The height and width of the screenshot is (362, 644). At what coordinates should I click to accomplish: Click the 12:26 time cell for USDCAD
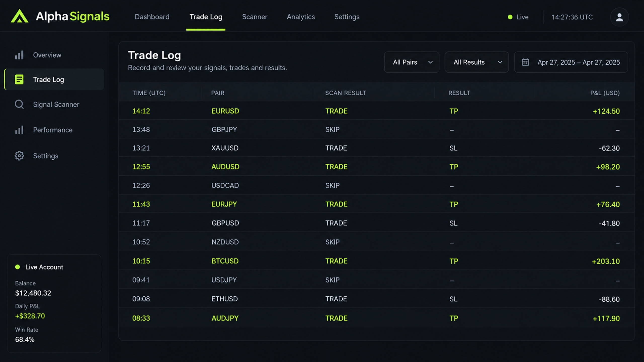click(141, 186)
